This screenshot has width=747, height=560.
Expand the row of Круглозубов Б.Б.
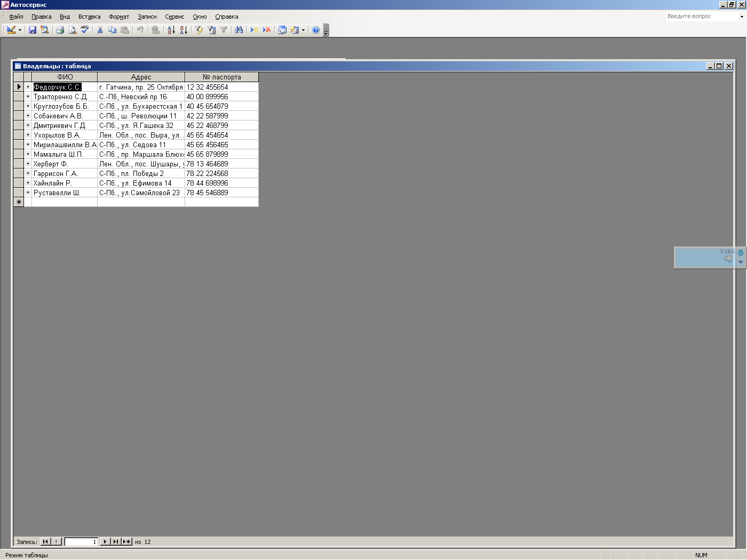pos(28,106)
